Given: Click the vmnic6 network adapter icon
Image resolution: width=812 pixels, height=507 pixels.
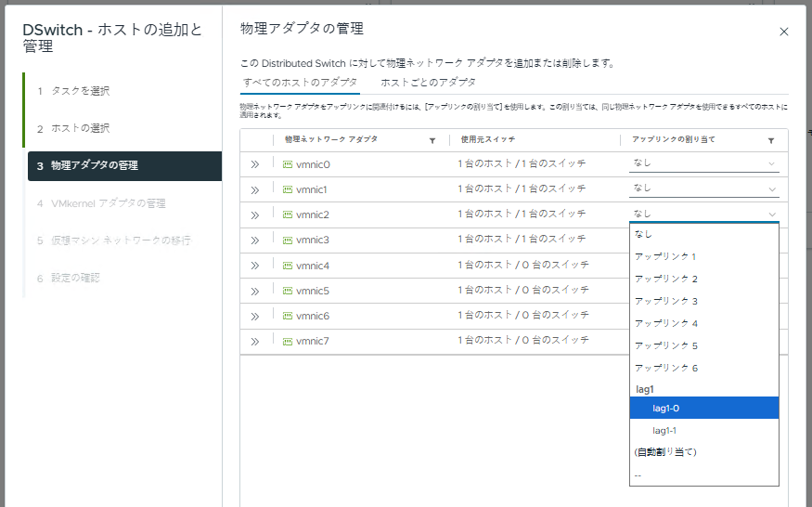Looking at the screenshot, I should click(x=288, y=316).
